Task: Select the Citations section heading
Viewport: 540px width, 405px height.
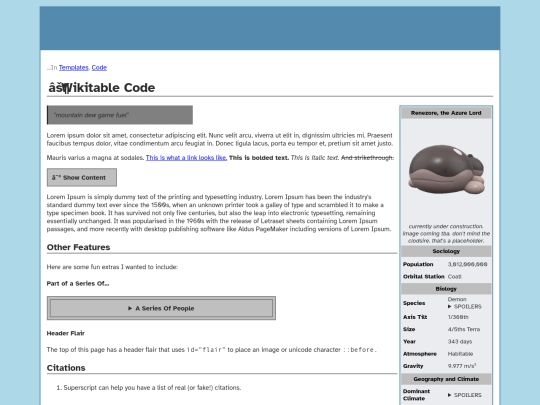Action: (x=66, y=368)
